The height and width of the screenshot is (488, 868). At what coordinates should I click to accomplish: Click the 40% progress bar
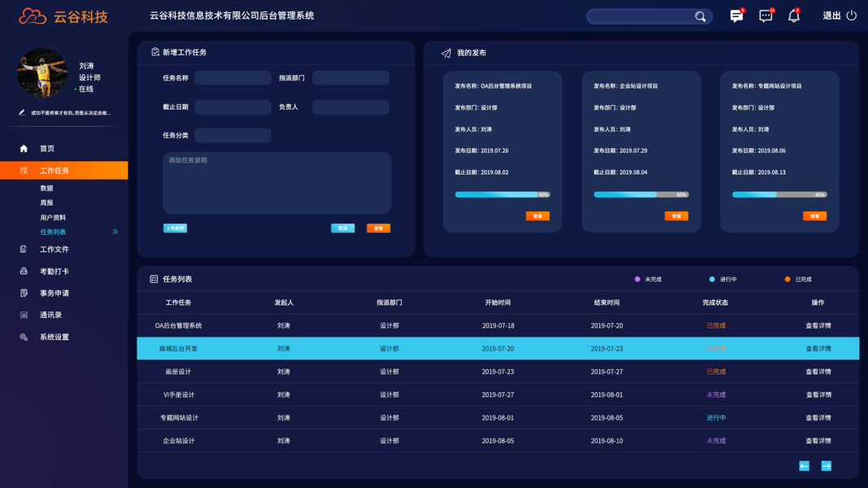tap(779, 194)
